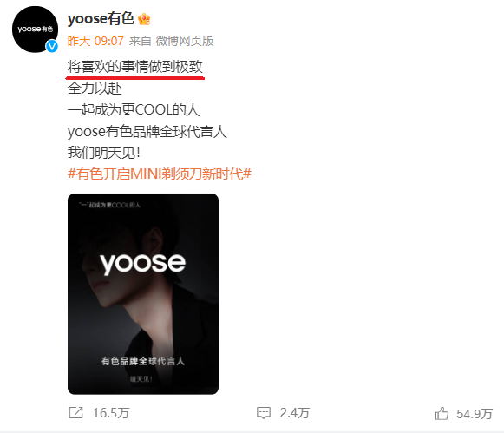This screenshot has width=504, height=433.
Task: Open the 昨天 09:07 timestamp link
Action: (x=95, y=41)
